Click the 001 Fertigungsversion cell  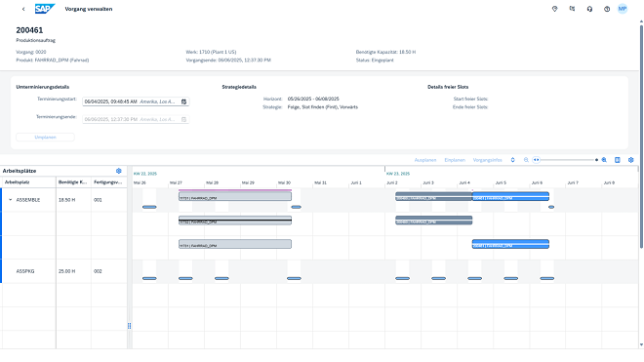109,200
